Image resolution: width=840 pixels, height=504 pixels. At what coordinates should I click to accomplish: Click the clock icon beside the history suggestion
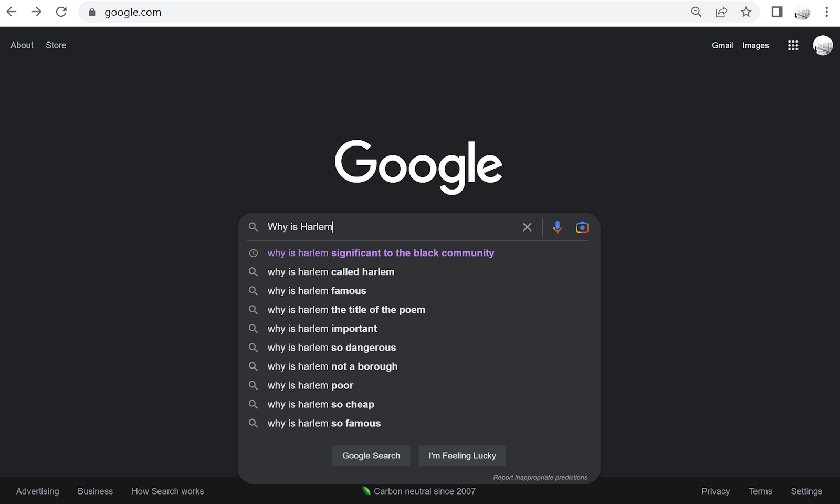click(x=253, y=253)
